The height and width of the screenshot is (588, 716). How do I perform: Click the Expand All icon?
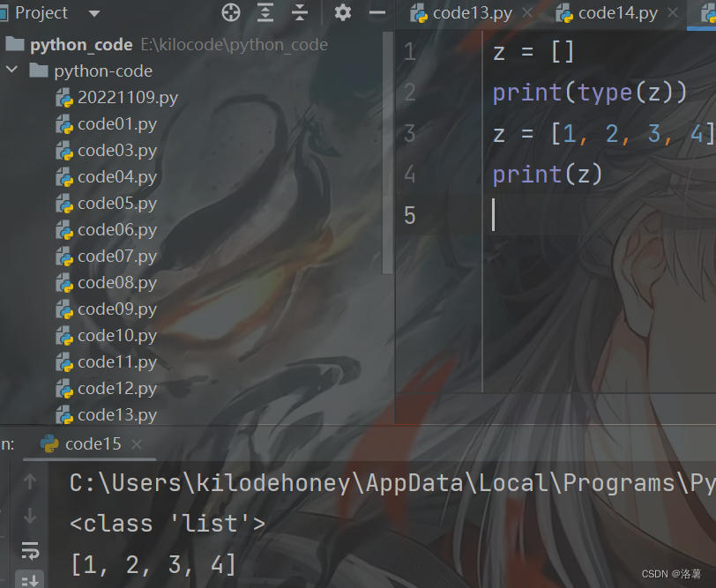tap(265, 12)
